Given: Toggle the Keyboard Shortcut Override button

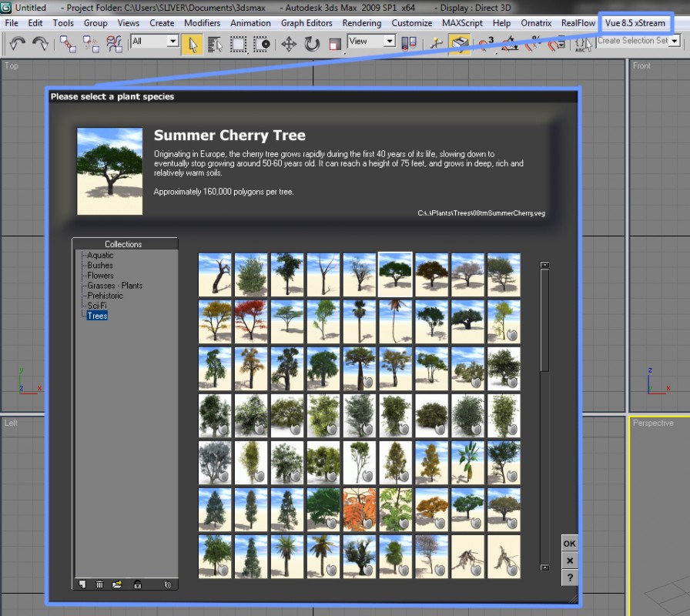Looking at the screenshot, I should click(x=460, y=45).
